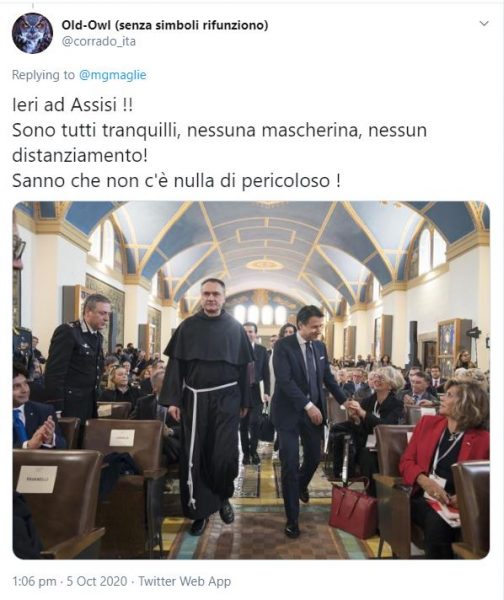This screenshot has height=600, width=504.
Task: Open the owl profile avatar
Action: (32, 33)
